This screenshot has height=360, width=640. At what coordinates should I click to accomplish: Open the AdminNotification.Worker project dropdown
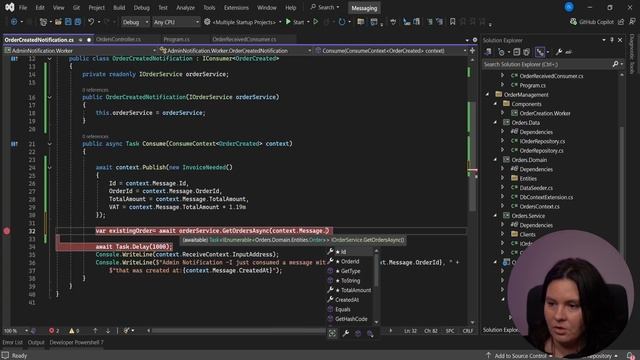tap(80, 51)
